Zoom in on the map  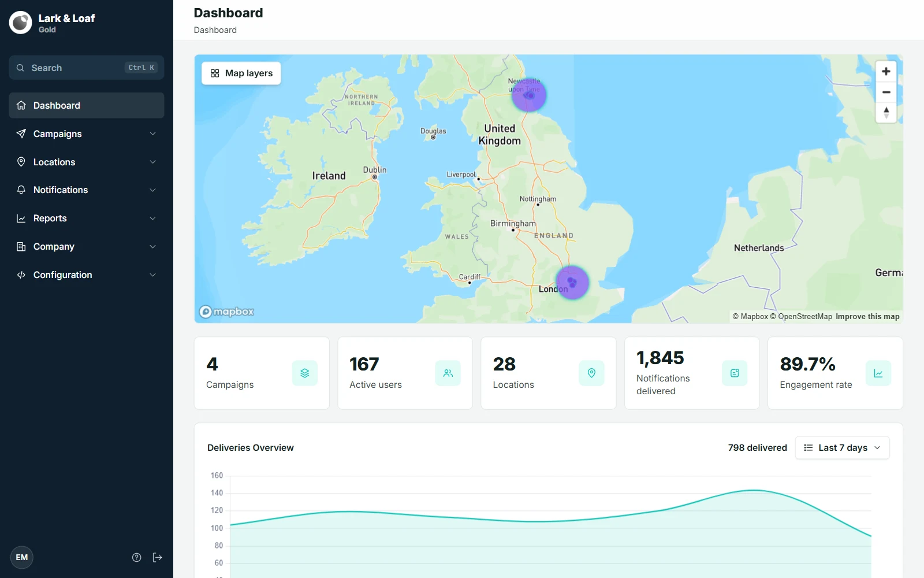pyautogui.click(x=886, y=72)
